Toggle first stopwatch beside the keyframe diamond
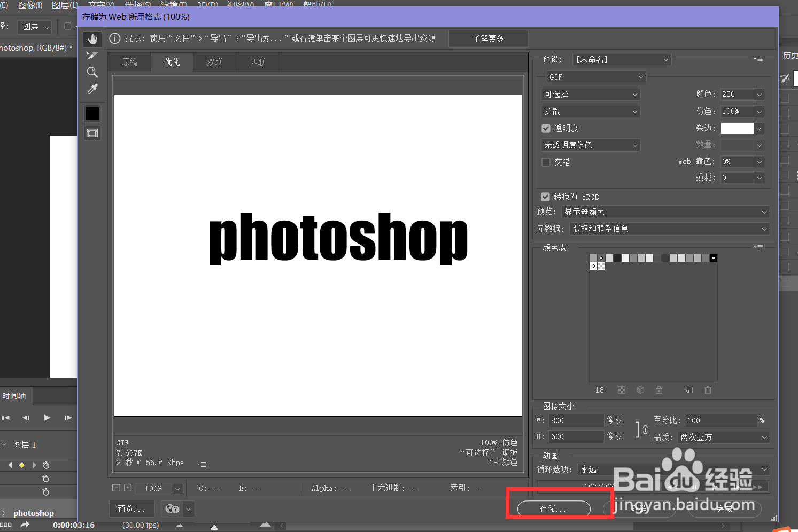798x532 pixels. point(46,465)
